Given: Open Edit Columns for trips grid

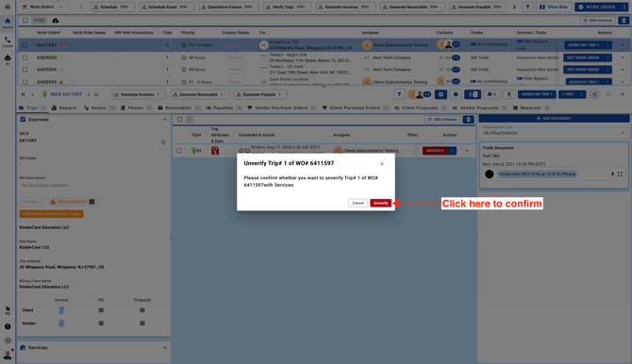Looking at the screenshot, I should pos(442,120).
